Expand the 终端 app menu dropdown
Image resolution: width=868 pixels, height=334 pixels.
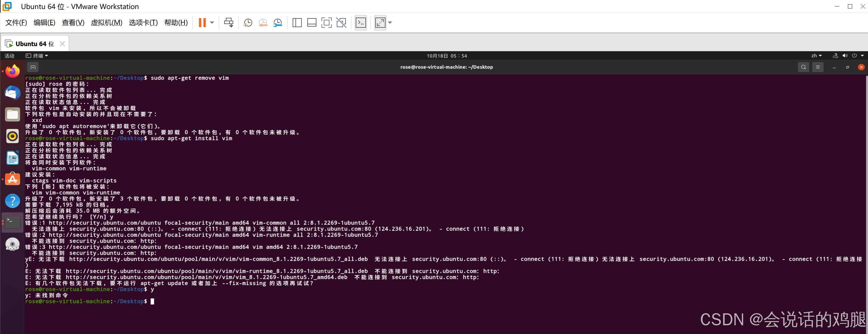[37, 55]
